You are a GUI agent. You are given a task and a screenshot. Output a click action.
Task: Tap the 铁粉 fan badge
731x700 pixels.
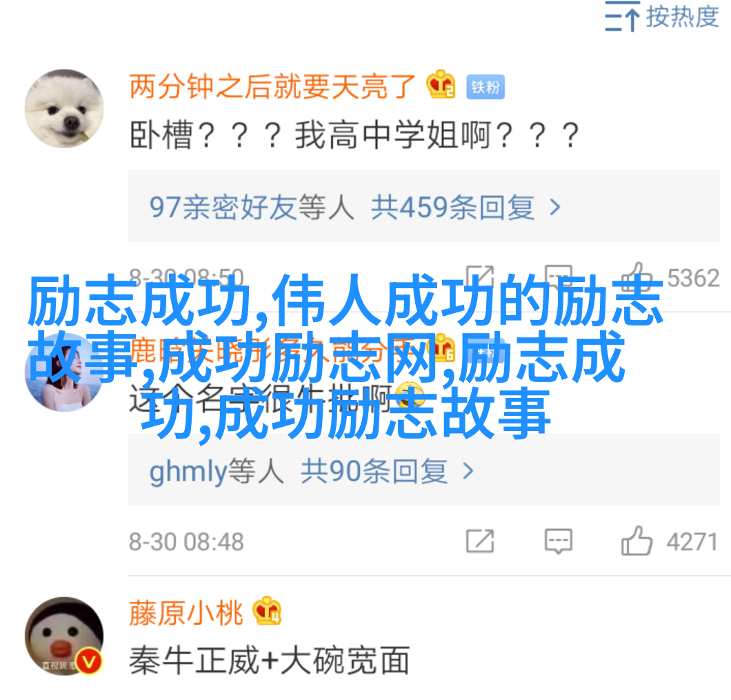pos(485,87)
